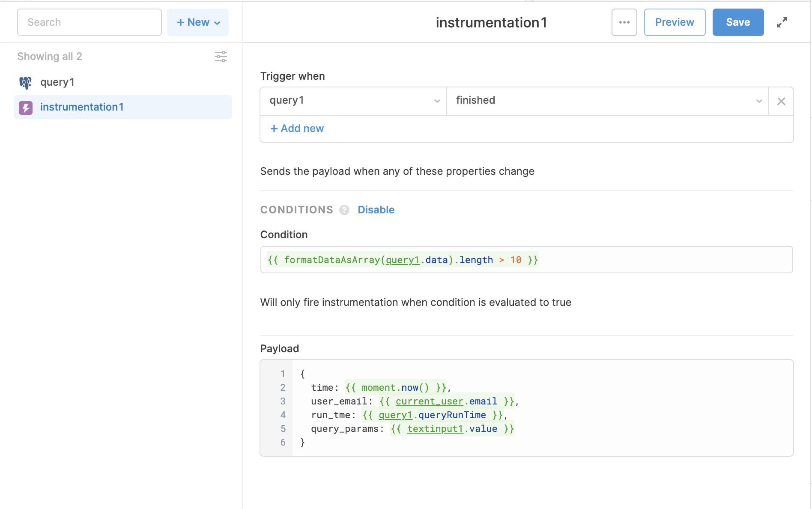Select query1 in the query list
The image size is (812, 509).
(x=123, y=82)
